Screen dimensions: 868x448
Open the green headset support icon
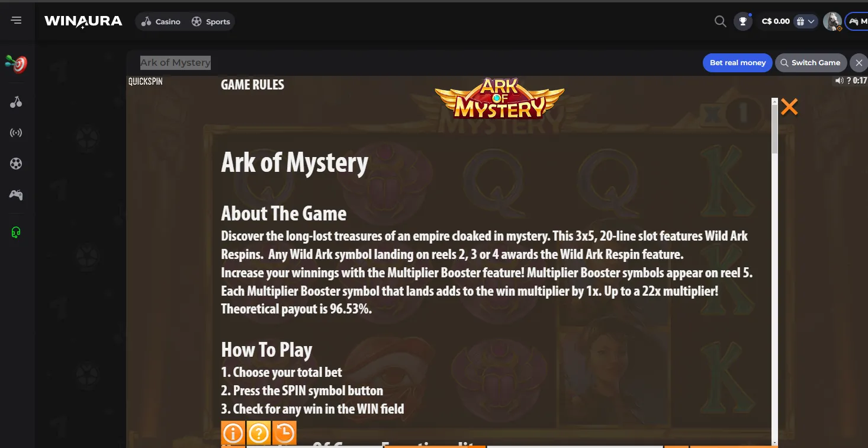pyautogui.click(x=16, y=232)
